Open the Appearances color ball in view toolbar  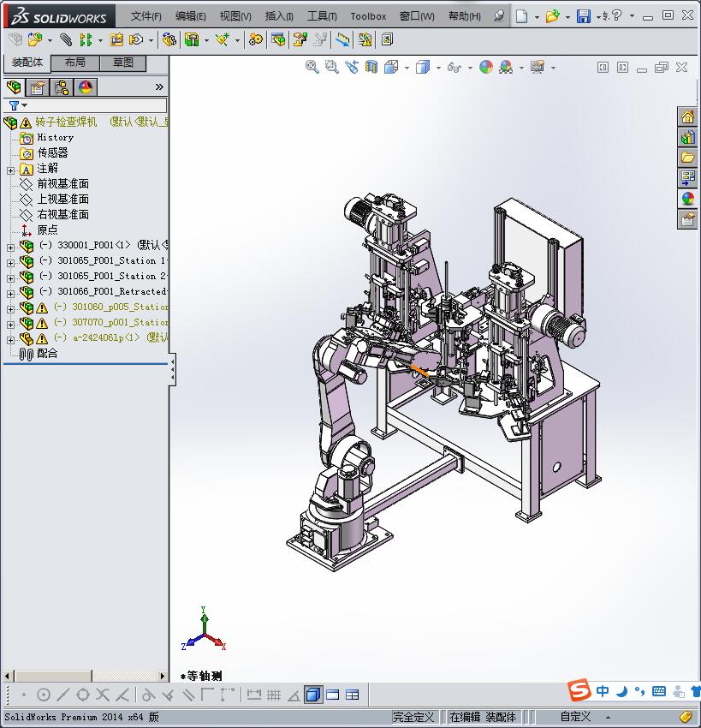pyautogui.click(x=486, y=67)
